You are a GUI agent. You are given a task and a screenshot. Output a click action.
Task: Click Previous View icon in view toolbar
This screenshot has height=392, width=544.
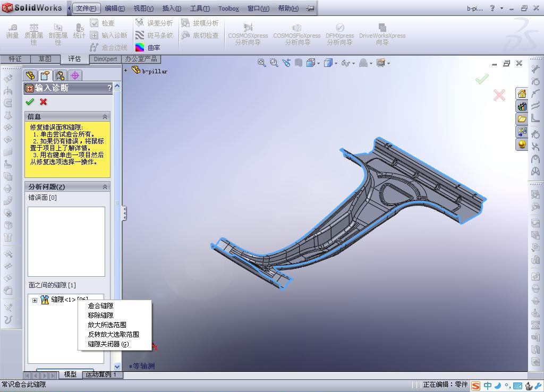point(286,63)
